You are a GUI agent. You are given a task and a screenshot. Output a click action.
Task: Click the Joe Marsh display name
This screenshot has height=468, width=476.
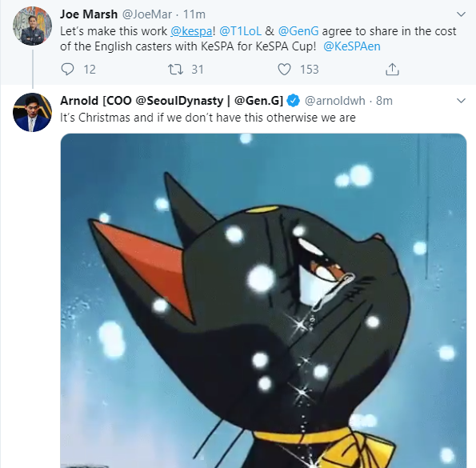click(89, 14)
